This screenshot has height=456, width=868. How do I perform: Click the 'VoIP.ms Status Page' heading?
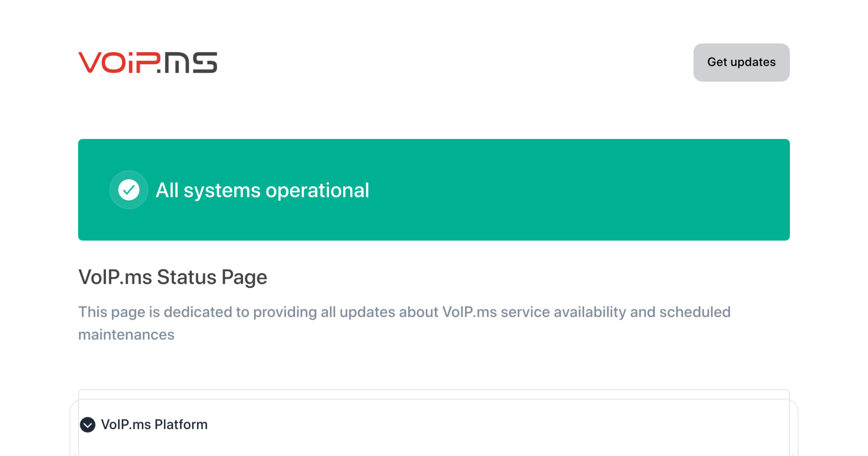click(173, 277)
